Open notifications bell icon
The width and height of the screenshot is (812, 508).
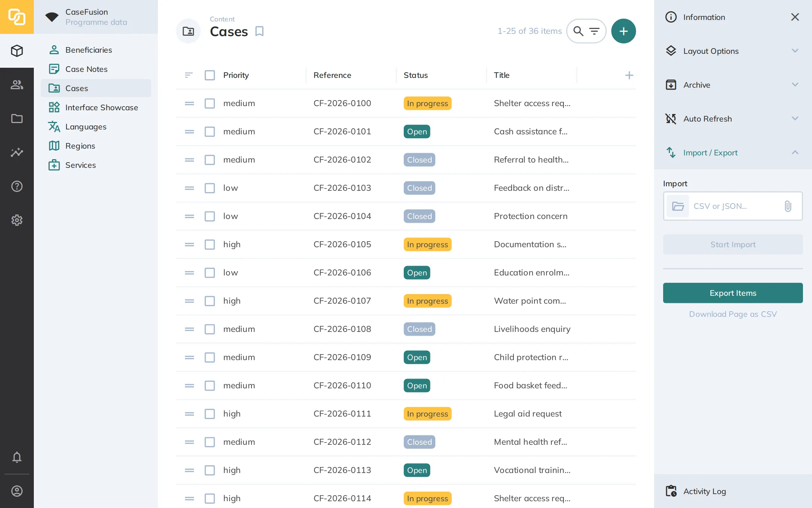click(17, 457)
